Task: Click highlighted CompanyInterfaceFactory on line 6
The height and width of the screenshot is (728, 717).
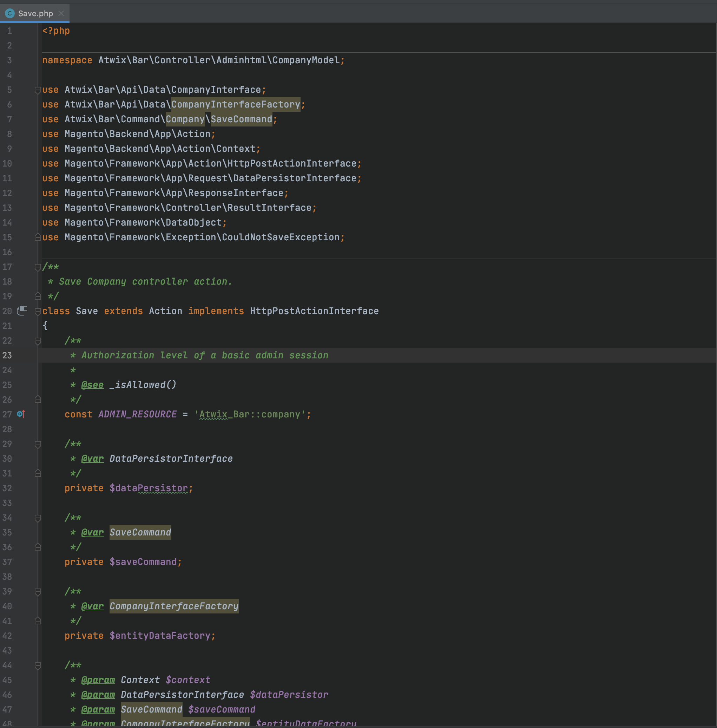Action: tap(236, 104)
